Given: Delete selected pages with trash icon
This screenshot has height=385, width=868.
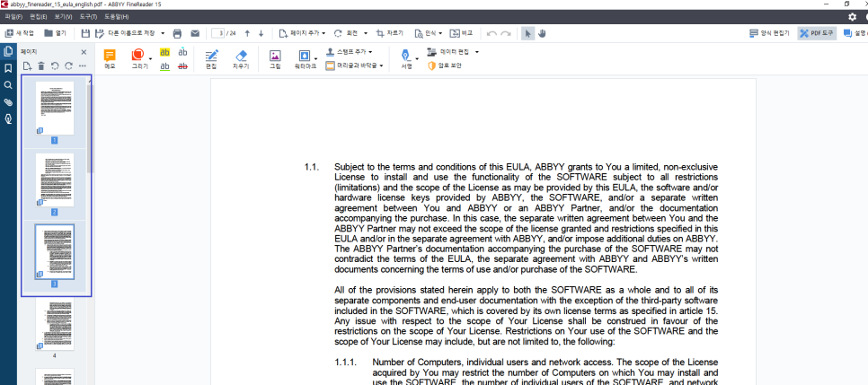Looking at the screenshot, I should tap(40, 66).
